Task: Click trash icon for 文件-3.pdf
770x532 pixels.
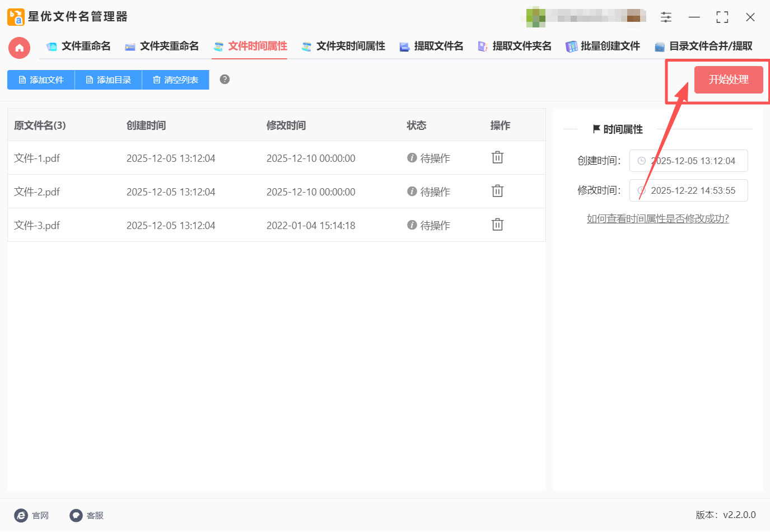Action: pos(497,225)
